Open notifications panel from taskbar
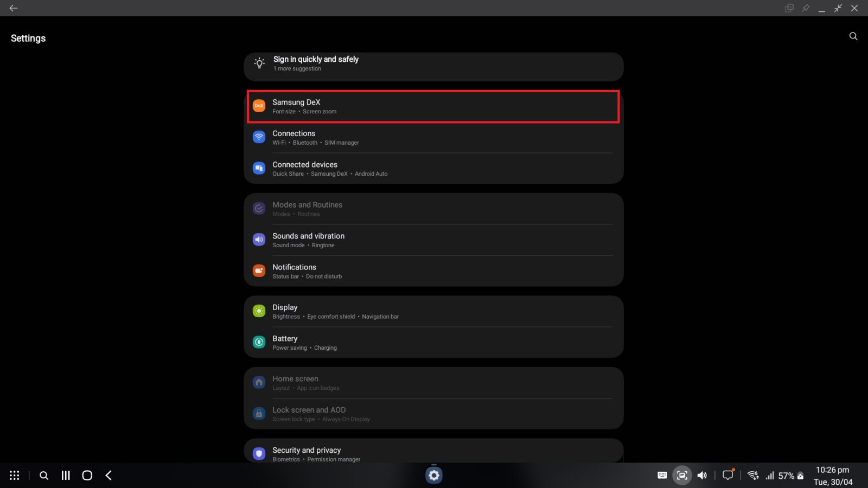This screenshot has height=488, width=868. coord(727,475)
